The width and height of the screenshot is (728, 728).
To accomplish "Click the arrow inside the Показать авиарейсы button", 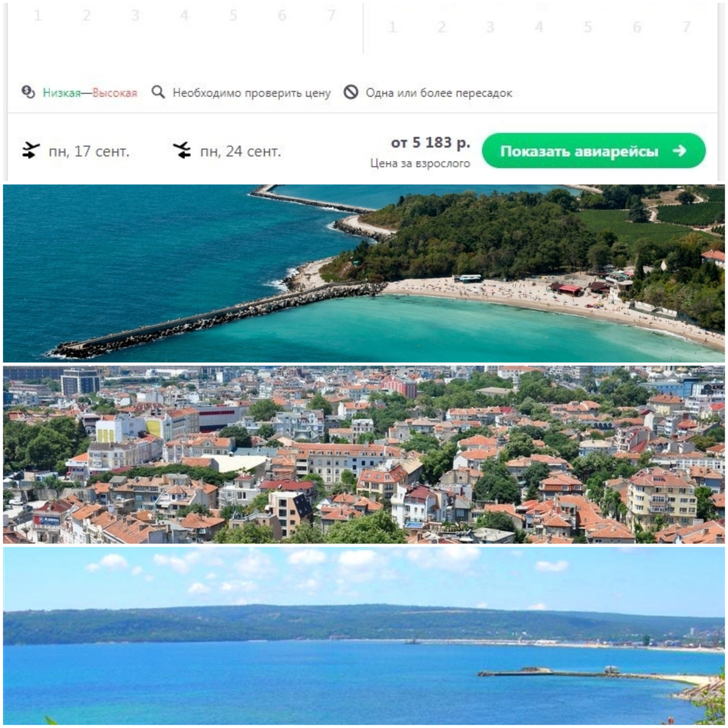I will (679, 150).
